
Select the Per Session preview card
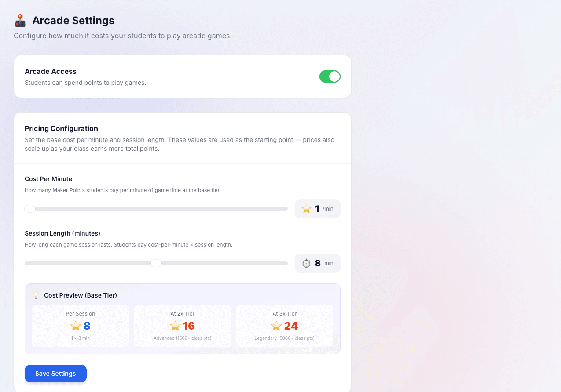point(80,326)
